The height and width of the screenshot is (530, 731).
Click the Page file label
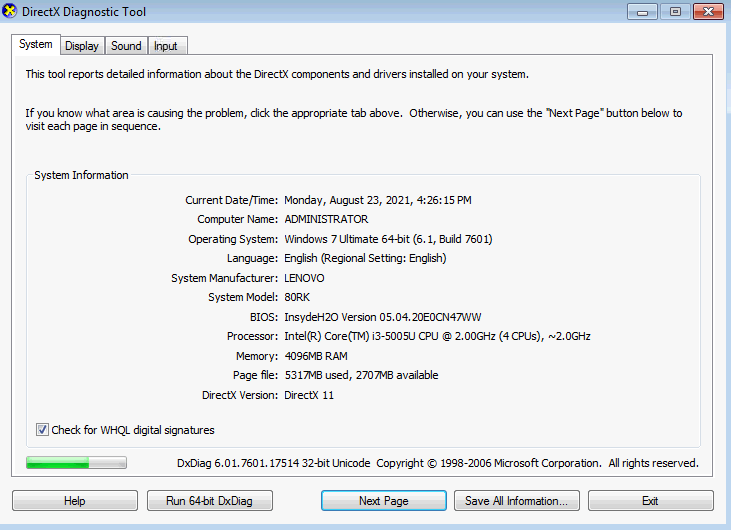coord(255,375)
